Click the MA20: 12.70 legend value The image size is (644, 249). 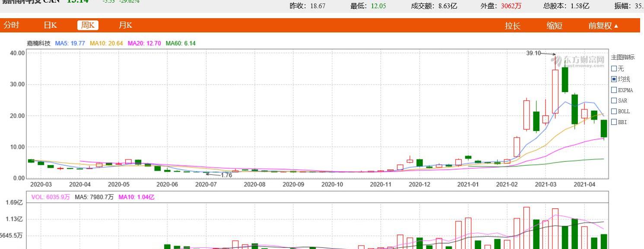click(144, 43)
